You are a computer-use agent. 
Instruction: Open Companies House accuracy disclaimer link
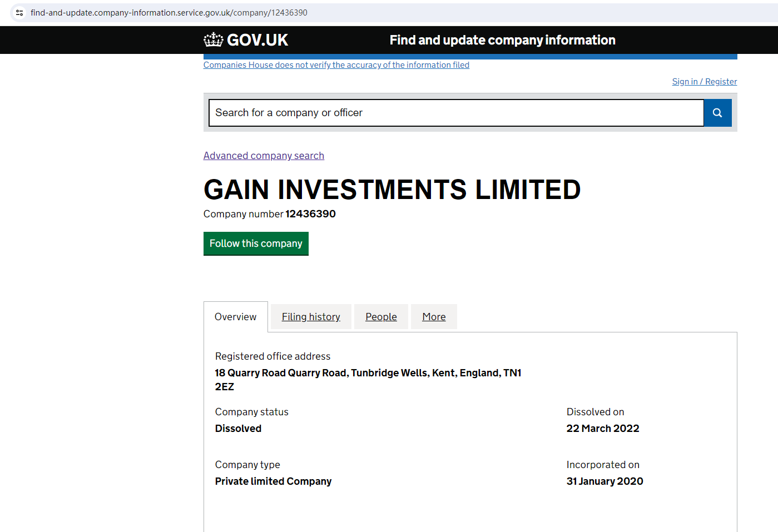pyautogui.click(x=336, y=65)
